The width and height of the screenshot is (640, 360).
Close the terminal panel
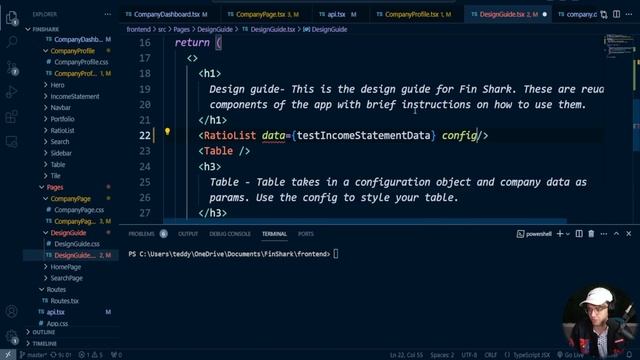click(x=629, y=233)
